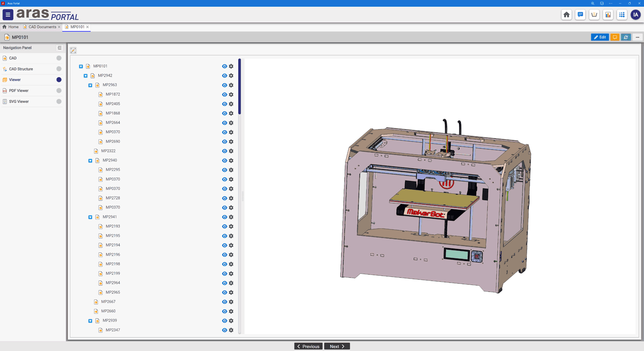Open settings gear for MP2963

coord(231,85)
